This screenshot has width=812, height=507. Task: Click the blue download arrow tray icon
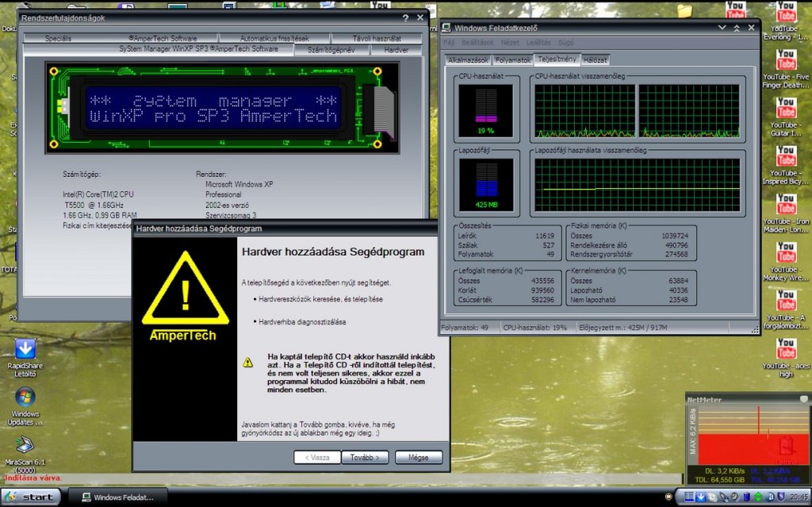[x=701, y=497]
